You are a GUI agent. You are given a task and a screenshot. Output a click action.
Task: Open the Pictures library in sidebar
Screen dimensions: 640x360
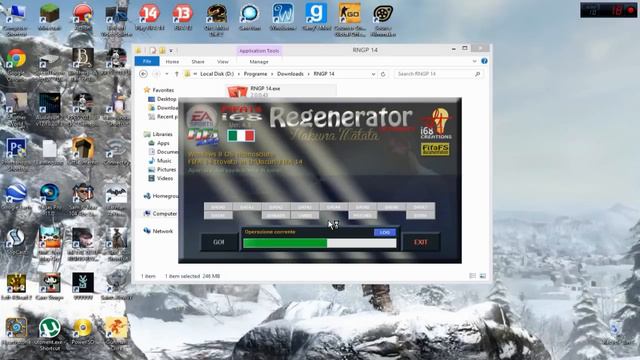(x=162, y=169)
